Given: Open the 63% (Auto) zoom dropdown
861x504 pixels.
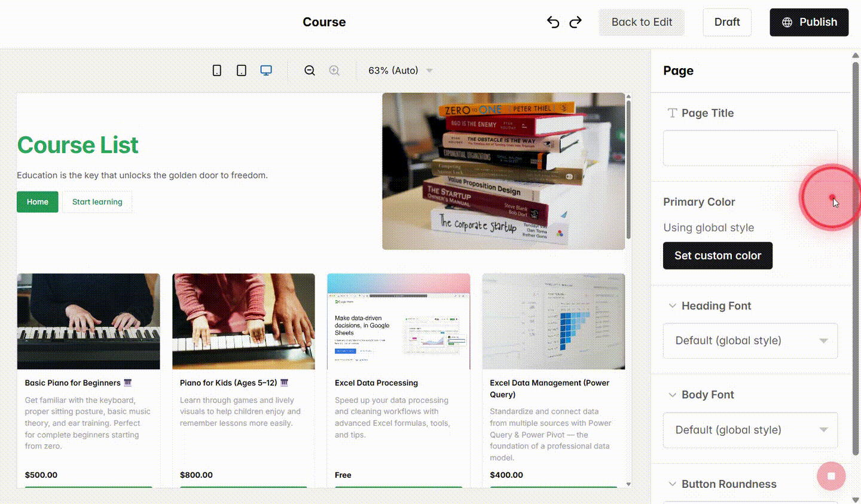Looking at the screenshot, I should pyautogui.click(x=400, y=71).
